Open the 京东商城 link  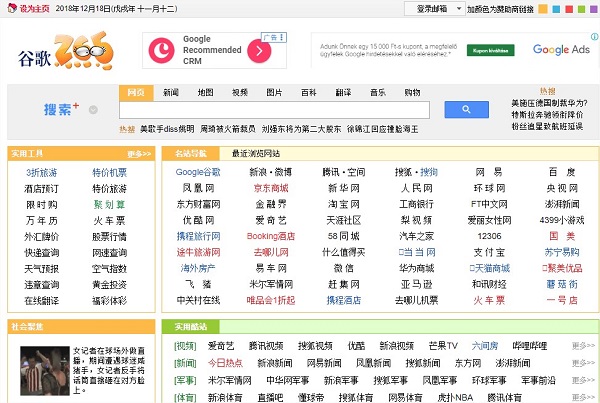[x=271, y=188]
